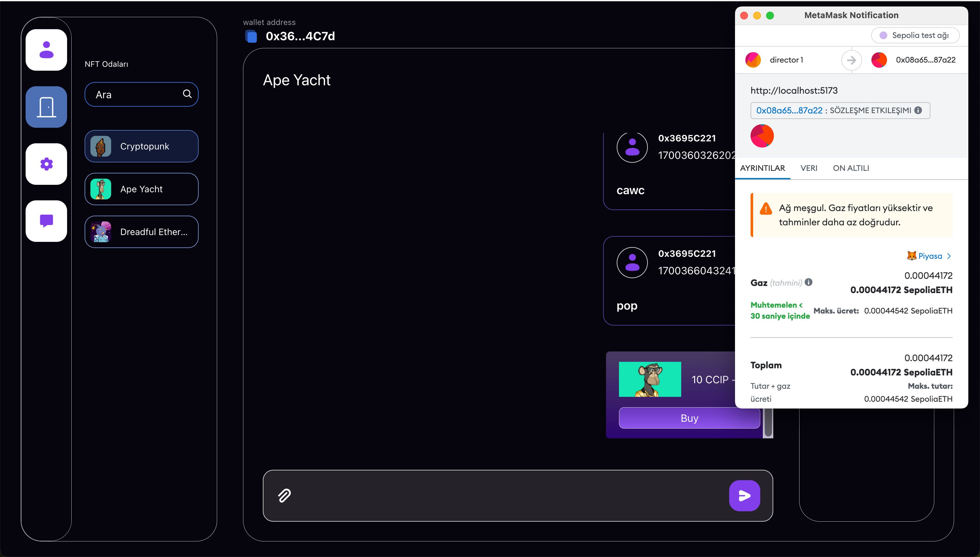Open the Sepolia test ağı network selector
Screen dimensions: 980x557
(916, 35)
